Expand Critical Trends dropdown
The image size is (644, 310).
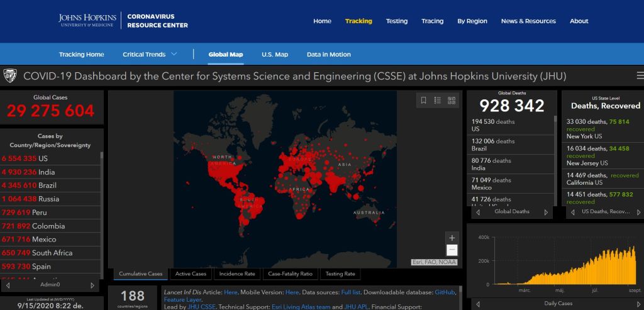(150, 54)
